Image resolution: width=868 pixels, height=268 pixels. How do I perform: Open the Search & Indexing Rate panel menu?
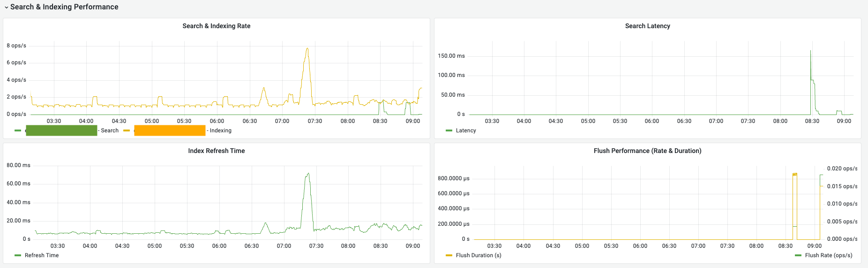[216, 26]
